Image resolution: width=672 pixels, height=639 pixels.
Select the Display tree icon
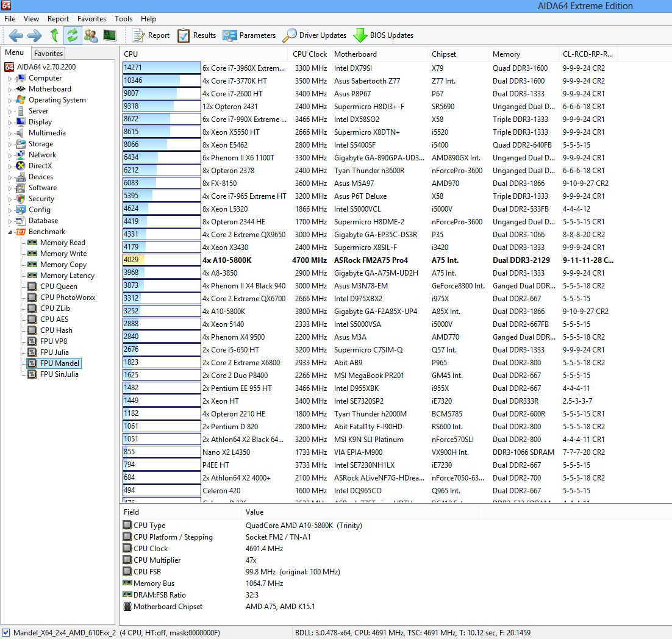tap(20, 122)
